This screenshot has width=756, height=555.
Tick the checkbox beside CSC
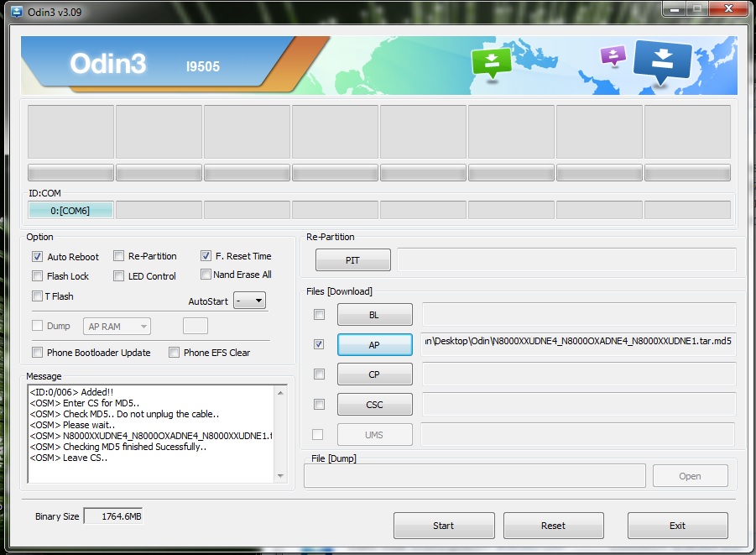pyautogui.click(x=319, y=404)
